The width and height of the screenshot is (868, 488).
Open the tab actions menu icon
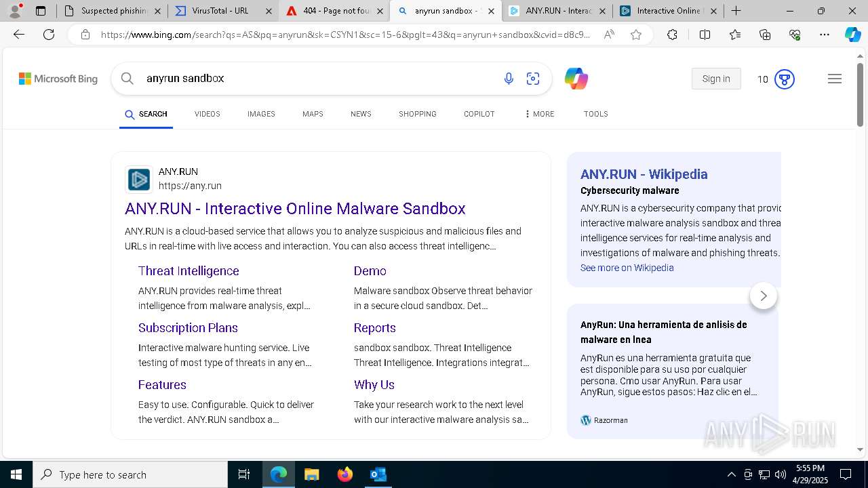tap(41, 11)
